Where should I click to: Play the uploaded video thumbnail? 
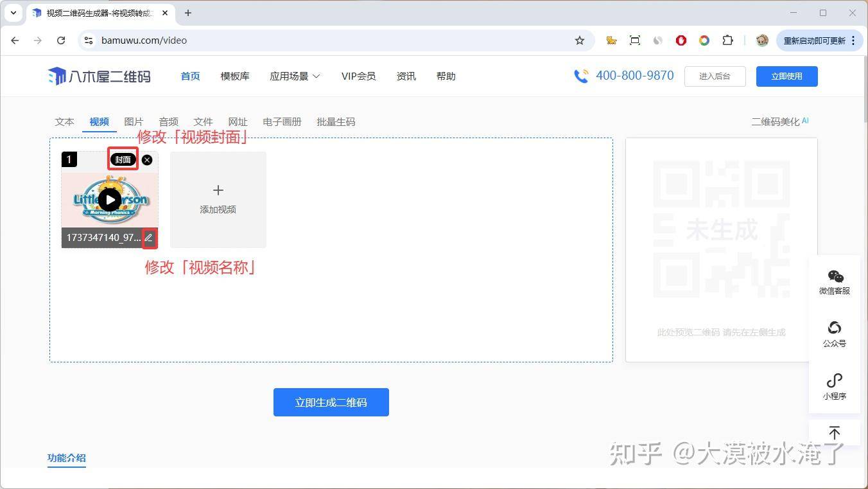coord(110,200)
